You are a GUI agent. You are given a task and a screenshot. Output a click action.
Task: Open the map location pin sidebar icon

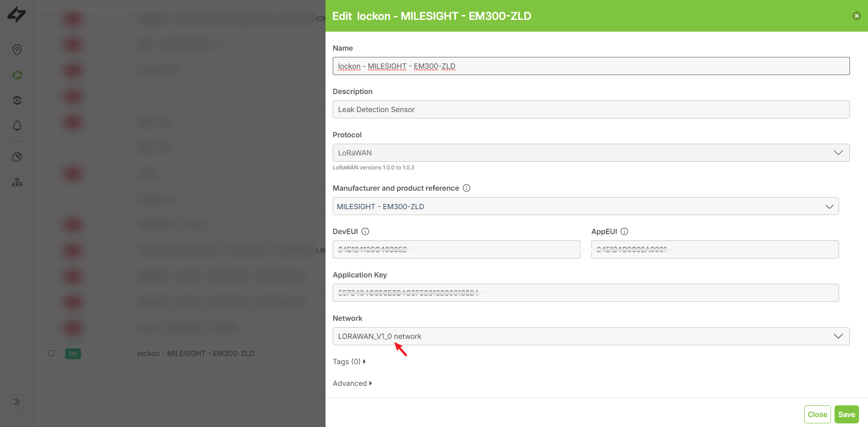click(17, 50)
